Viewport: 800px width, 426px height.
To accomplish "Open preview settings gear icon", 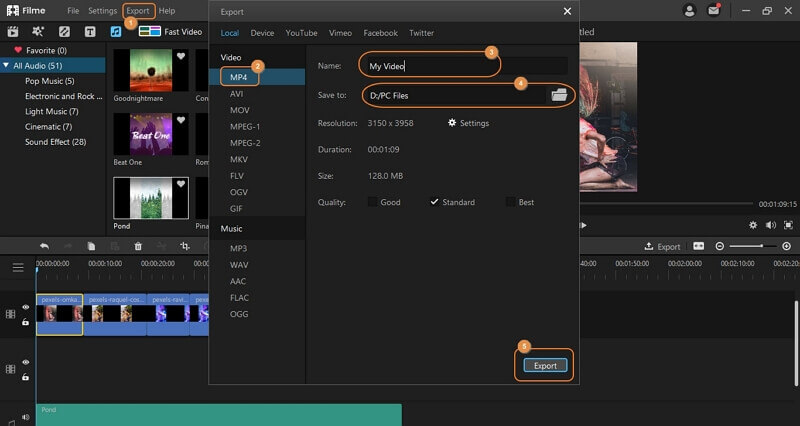I will (753, 225).
